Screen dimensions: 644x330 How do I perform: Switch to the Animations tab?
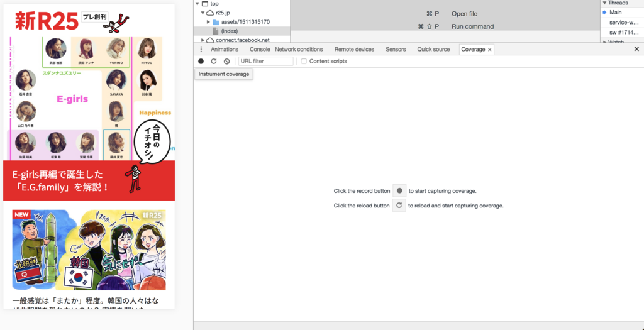(x=225, y=49)
